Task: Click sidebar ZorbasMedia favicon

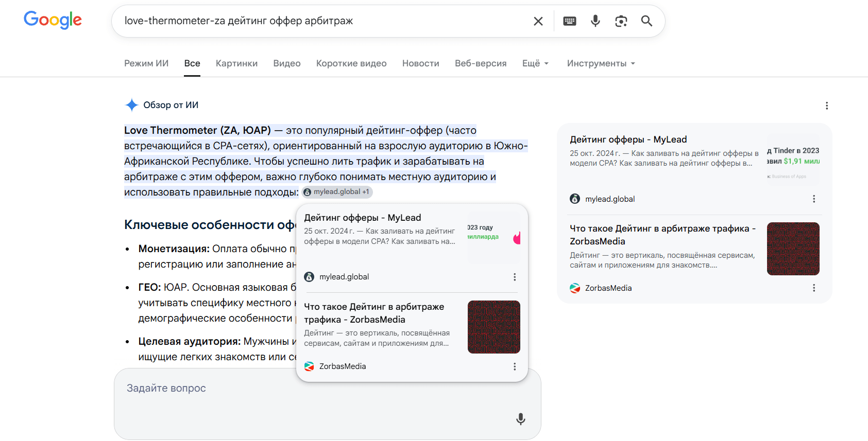Action: tap(575, 288)
